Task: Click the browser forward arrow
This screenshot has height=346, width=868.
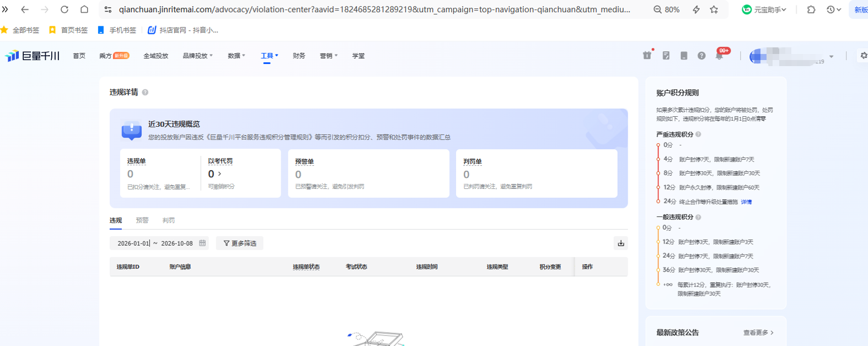Action: [x=45, y=9]
